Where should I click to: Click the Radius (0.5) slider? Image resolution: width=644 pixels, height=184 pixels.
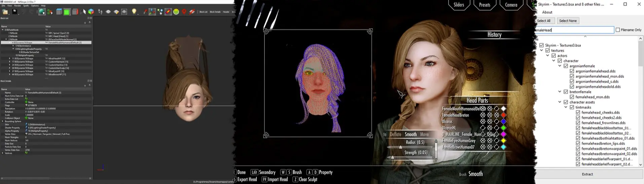click(x=410, y=147)
